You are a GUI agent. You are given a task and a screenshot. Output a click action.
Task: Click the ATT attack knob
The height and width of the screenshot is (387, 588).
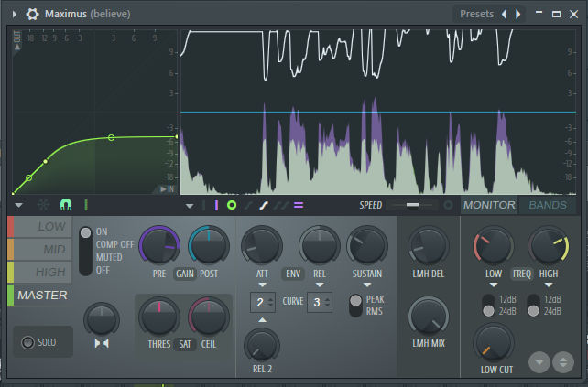262,245
